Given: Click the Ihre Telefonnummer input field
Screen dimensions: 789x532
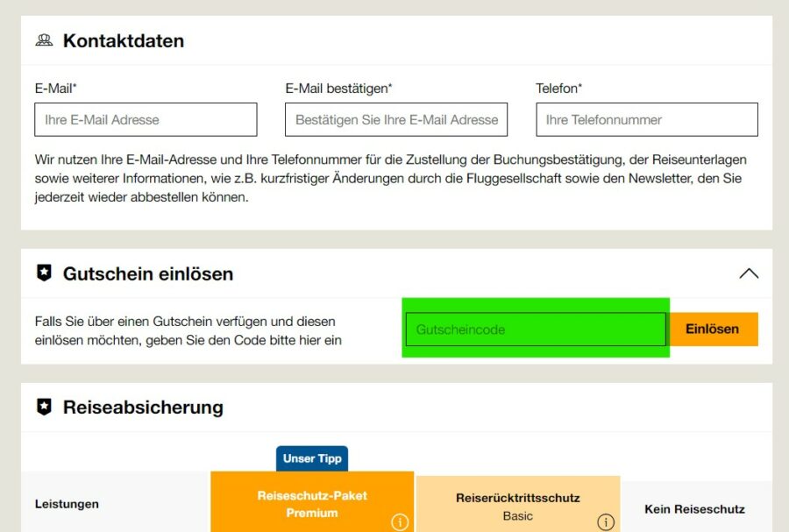Looking at the screenshot, I should (646, 119).
